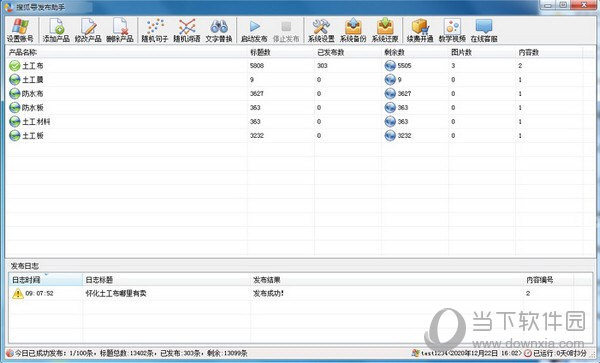Click the green check icon beside 土工布

(15, 66)
